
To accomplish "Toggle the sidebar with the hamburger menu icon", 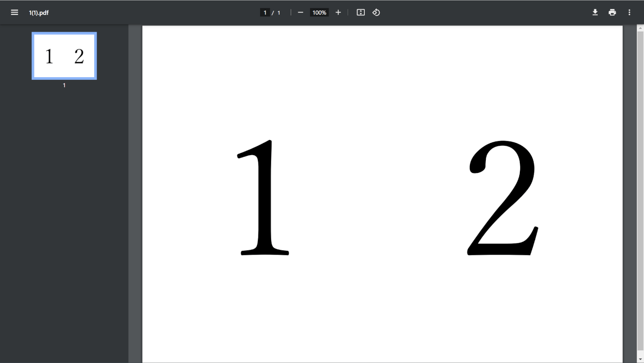I will pyautogui.click(x=15, y=13).
